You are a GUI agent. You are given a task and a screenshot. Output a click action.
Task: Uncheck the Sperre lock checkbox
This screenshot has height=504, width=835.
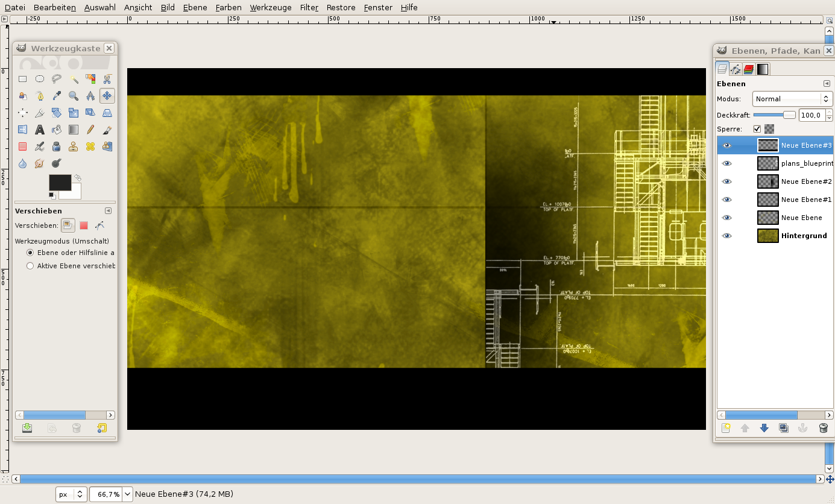[757, 129]
